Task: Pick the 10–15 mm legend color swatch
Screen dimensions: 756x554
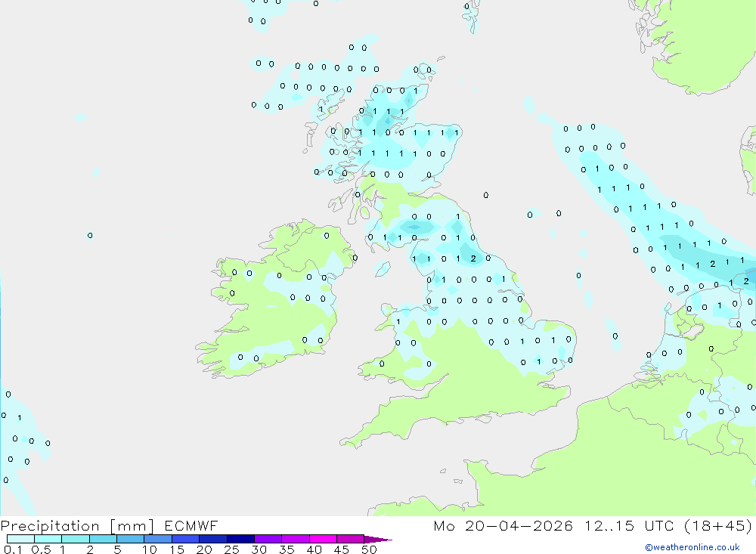Action: click(x=158, y=539)
